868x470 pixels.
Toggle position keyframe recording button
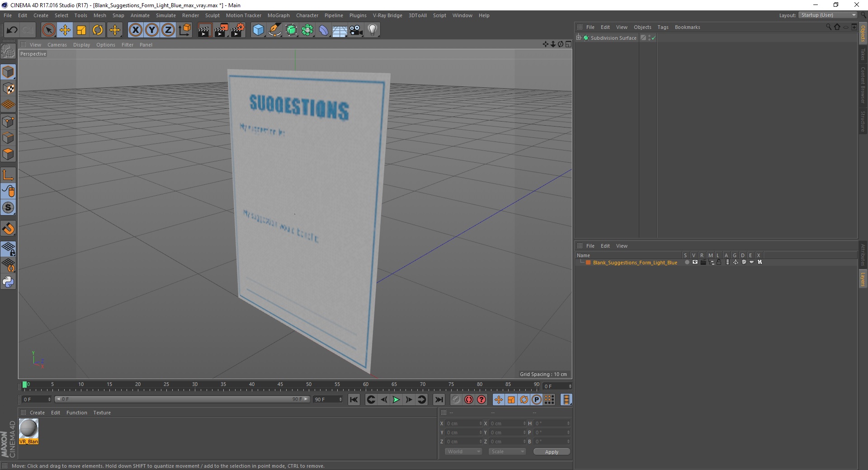click(x=498, y=399)
